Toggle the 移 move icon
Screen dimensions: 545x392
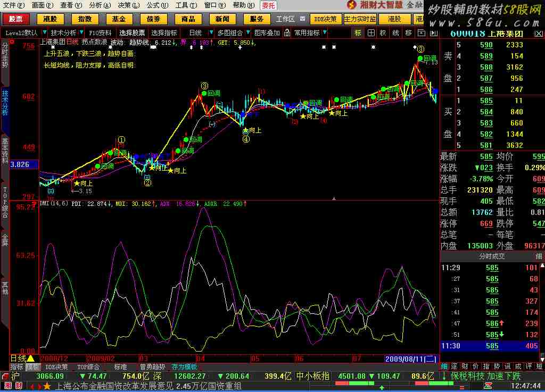(x=408, y=33)
